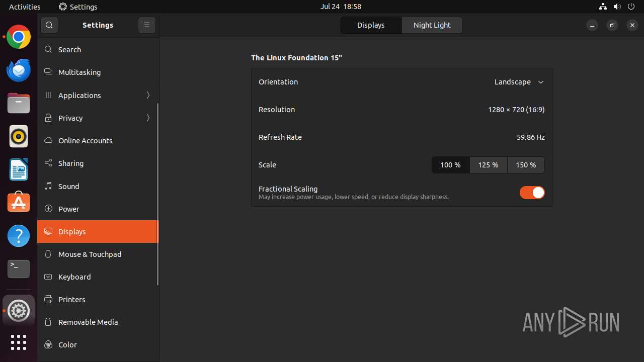Click the Online Accounts cloud icon
644x362 pixels.
point(48,140)
